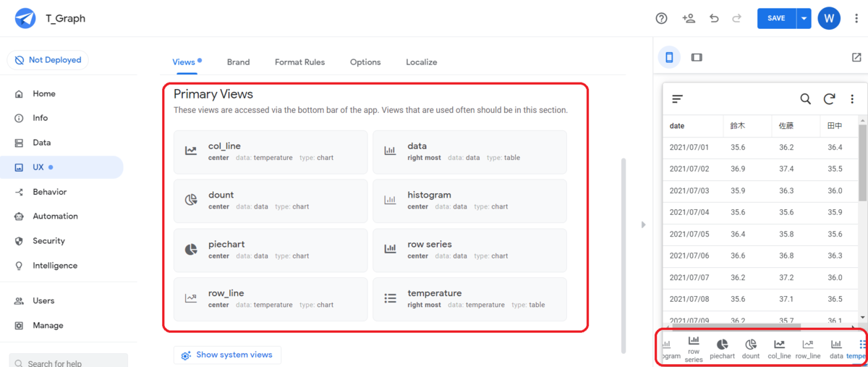Click the AppSheet paper plane logo
868x367 pixels.
click(25, 18)
